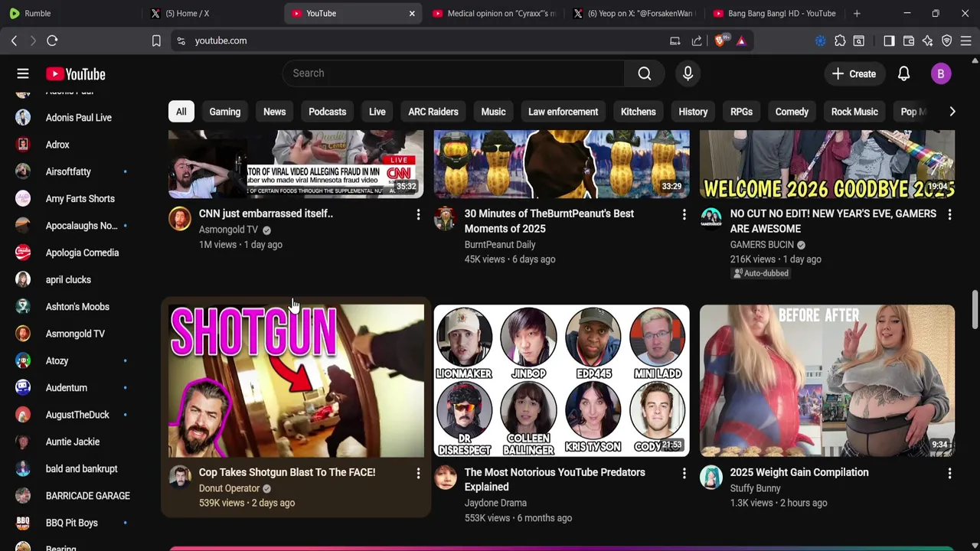Click GAMERS BUCIN channel avatar
The height and width of the screenshot is (551, 980).
tap(711, 218)
